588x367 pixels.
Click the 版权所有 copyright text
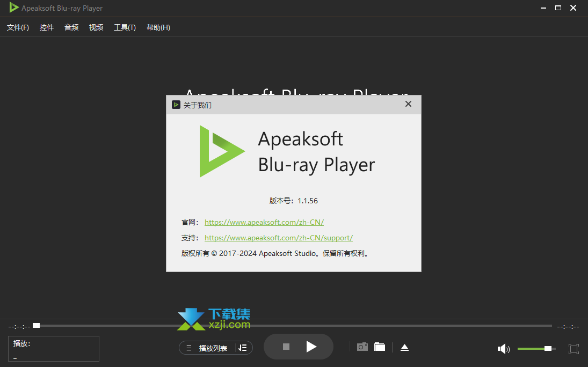[x=275, y=253]
